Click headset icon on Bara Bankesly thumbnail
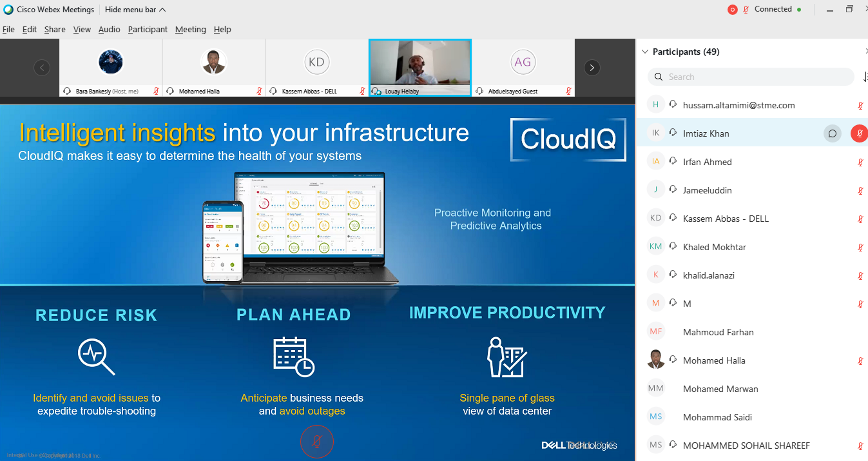The image size is (868, 461). (x=67, y=92)
